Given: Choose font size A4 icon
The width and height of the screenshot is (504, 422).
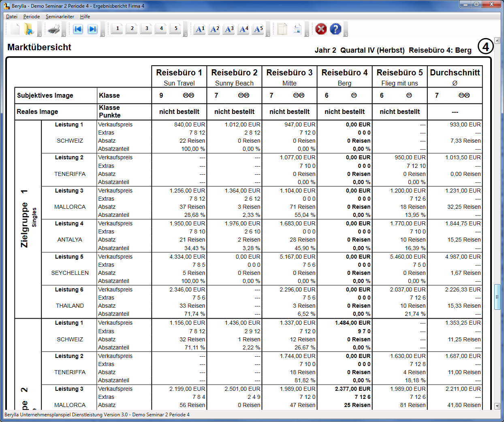Looking at the screenshot, I should tap(244, 29).
